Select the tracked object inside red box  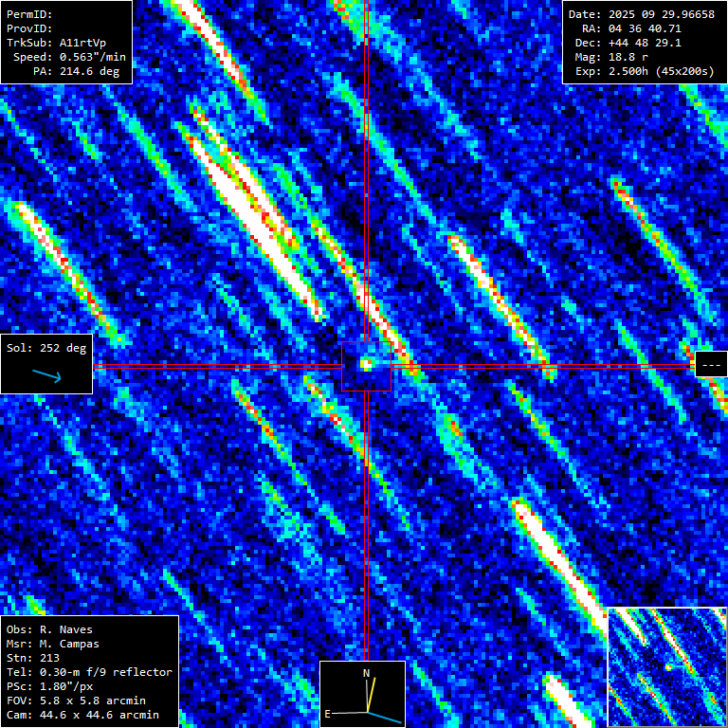tap(366, 363)
